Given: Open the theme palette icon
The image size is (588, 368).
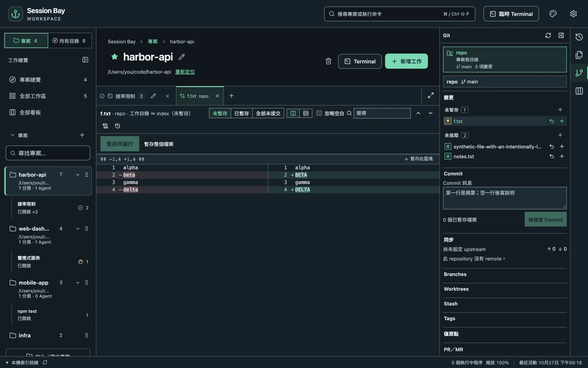Looking at the screenshot, I should click(x=553, y=14).
